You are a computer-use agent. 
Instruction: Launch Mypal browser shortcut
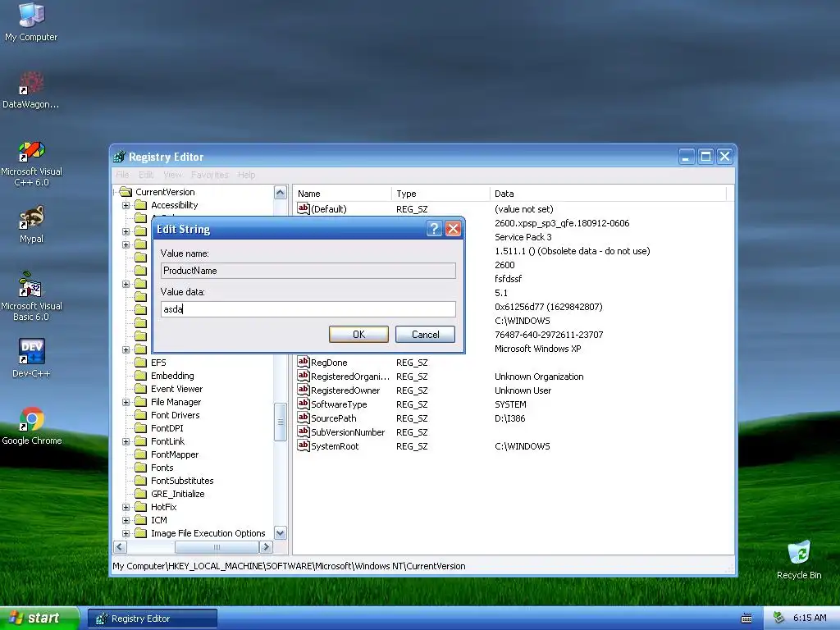31,224
